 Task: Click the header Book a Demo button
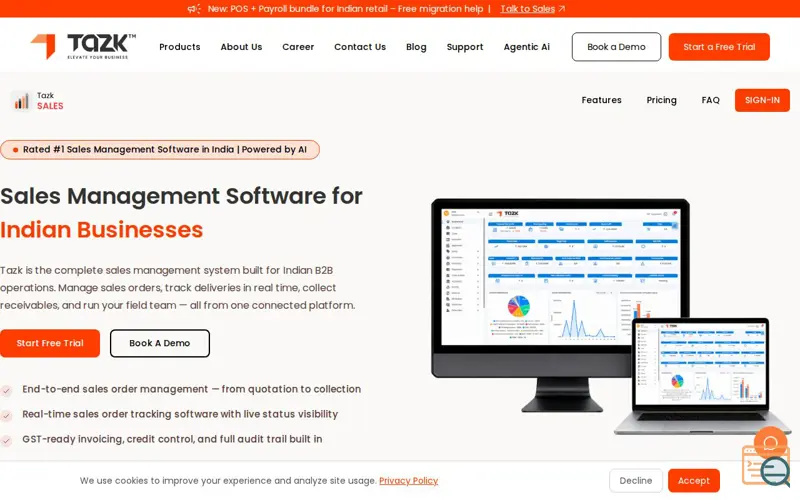point(616,47)
